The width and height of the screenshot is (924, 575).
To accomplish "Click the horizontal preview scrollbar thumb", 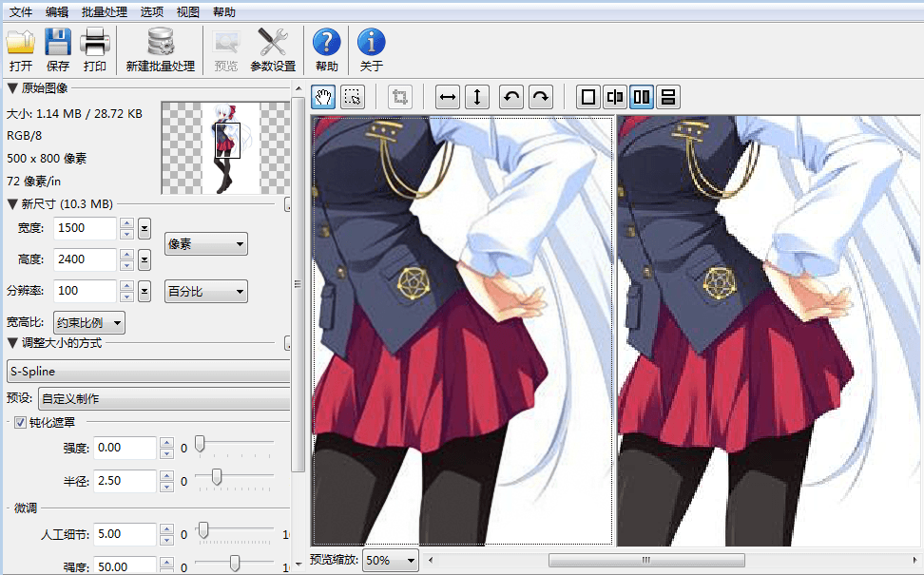I will click(646, 560).
